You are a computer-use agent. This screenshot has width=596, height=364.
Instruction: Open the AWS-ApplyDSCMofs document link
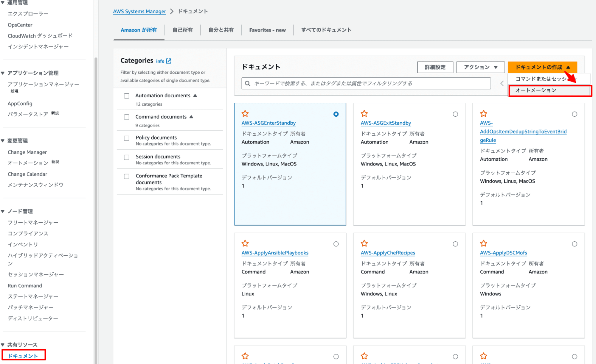pyautogui.click(x=503, y=253)
